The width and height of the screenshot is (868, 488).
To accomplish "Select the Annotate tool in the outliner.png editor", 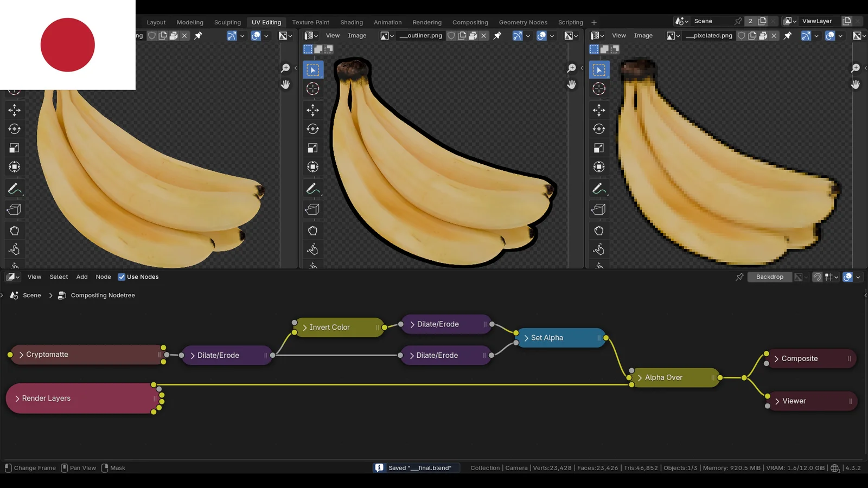I will [312, 189].
